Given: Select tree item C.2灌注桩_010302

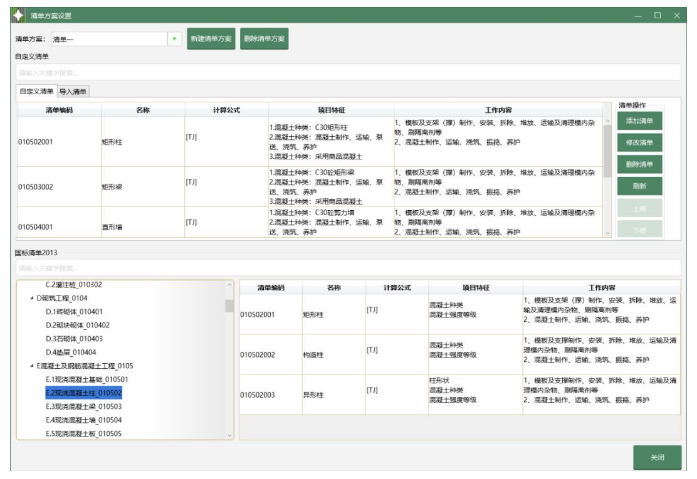Looking at the screenshot, I should (74, 284).
